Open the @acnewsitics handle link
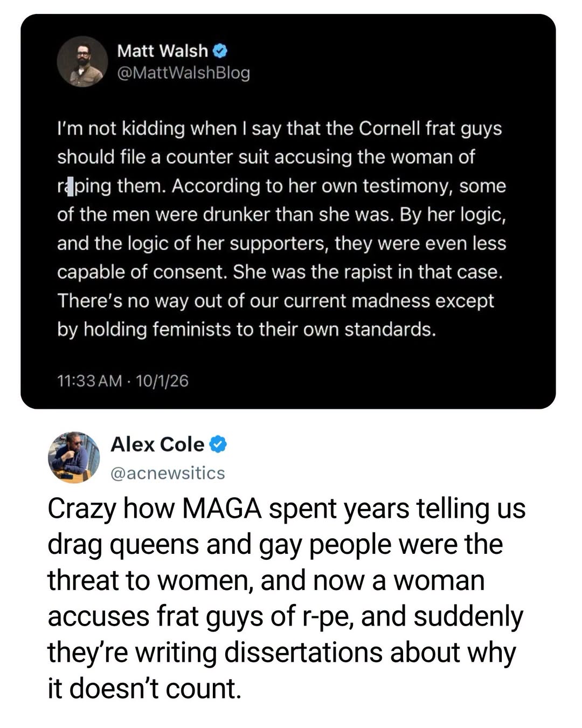Screen dimensions: 582x728 click(168, 473)
